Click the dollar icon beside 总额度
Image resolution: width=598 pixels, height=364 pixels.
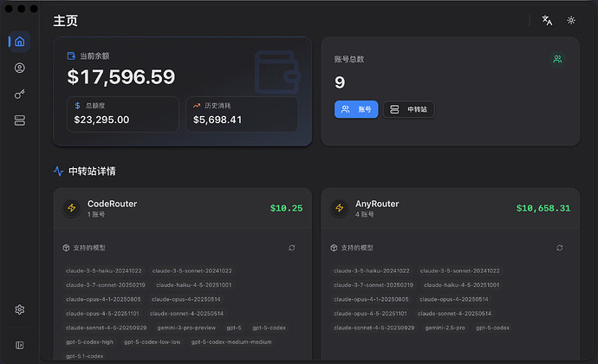77,106
